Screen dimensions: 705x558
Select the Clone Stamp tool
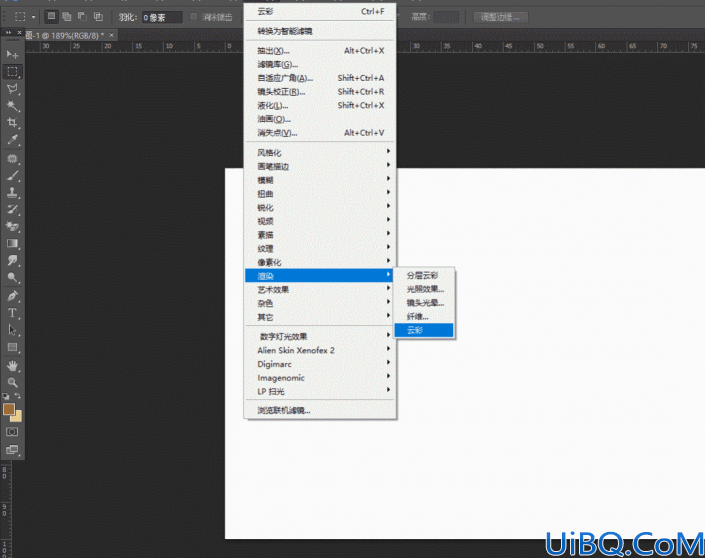pos(12,192)
